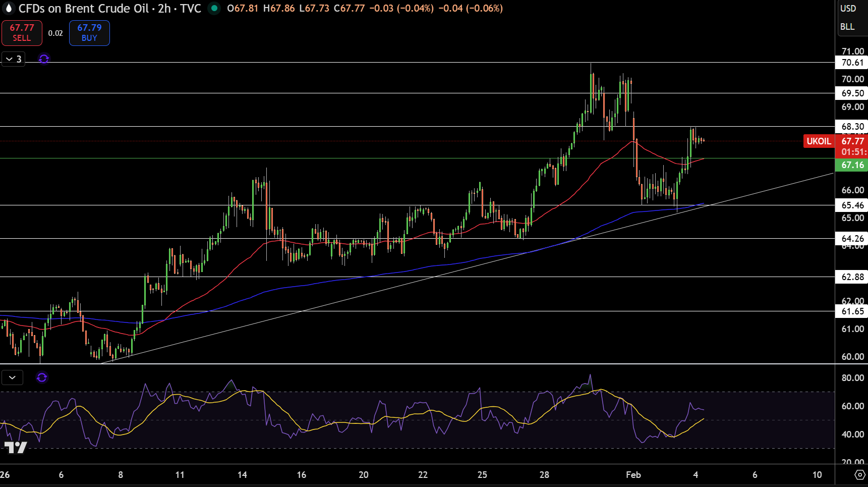The width and height of the screenshot is (868, 487).
Task: Click the purple refresh icon beside indicator count
Action: coord(44,59)
